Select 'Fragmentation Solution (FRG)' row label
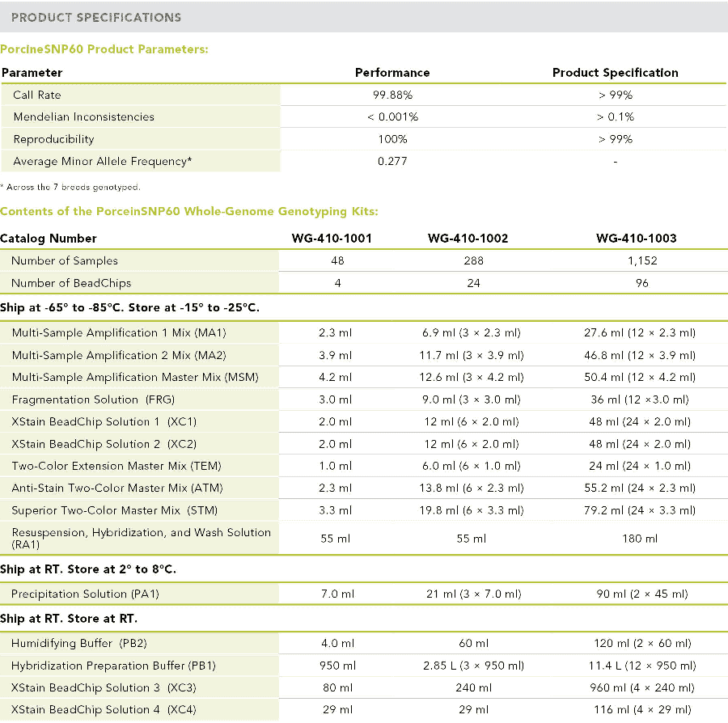The image size is (728, 723). [x=93, y=400]
